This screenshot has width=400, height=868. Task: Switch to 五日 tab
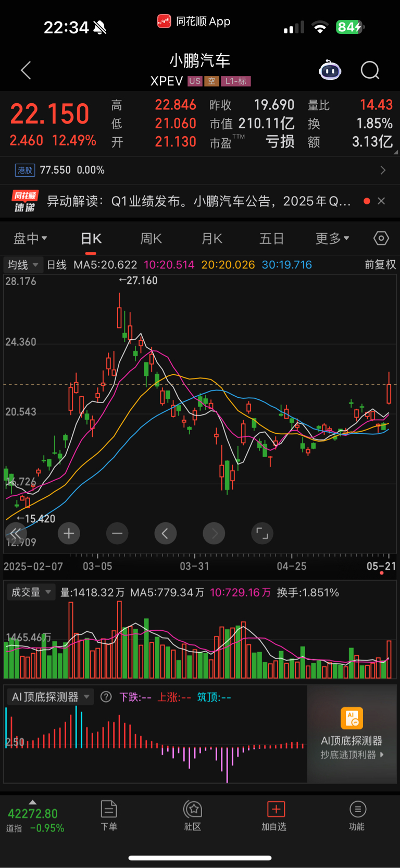click(x=272, y=238)
